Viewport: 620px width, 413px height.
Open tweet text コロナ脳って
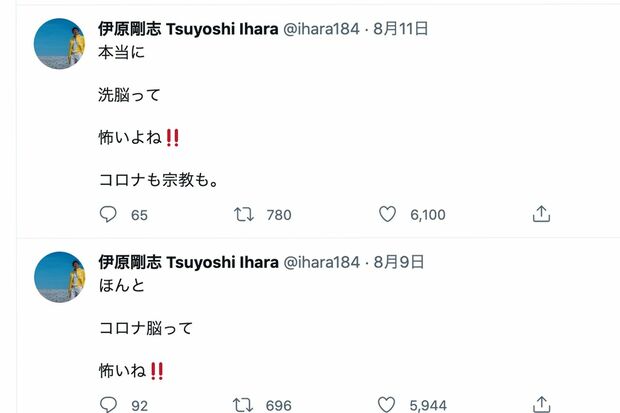145,327
